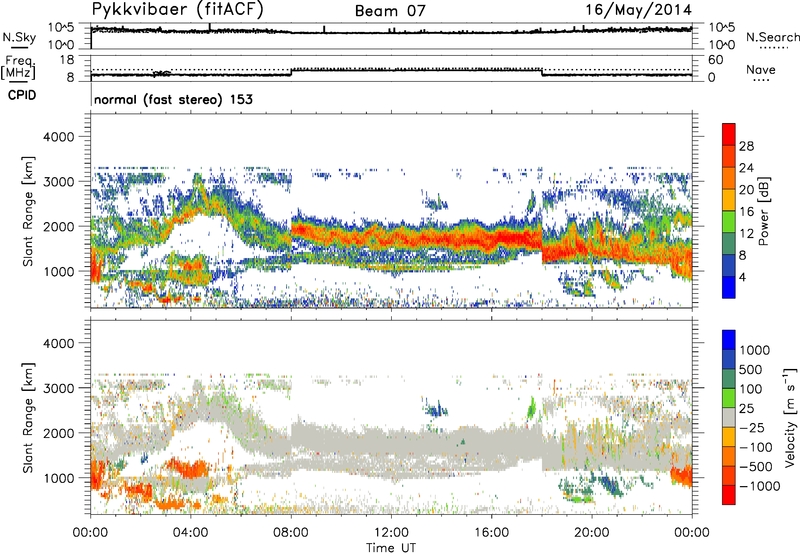Click the '16:00' time axis tick

pyautogui.click(x=491, y=533)
